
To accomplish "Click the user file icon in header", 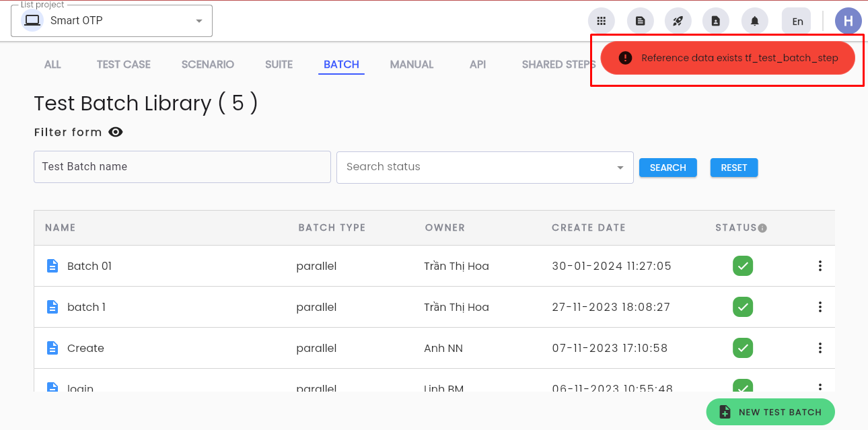I will [x=715, y=21].
